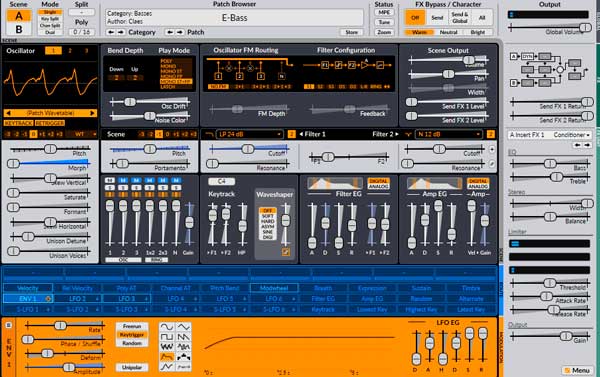Switch to Scene B
600x377 pixels.
click(x=18, y=29)
